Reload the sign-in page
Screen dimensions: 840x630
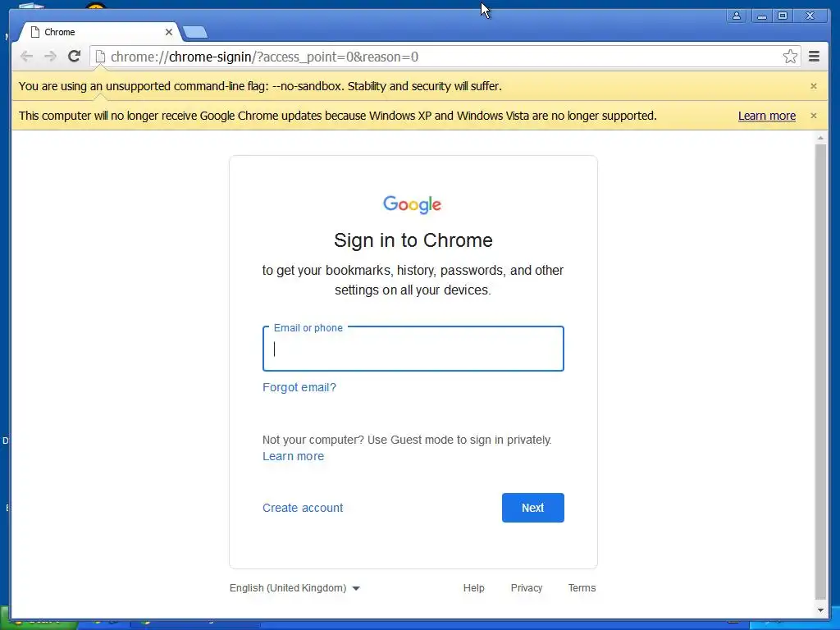click(74, 57)
